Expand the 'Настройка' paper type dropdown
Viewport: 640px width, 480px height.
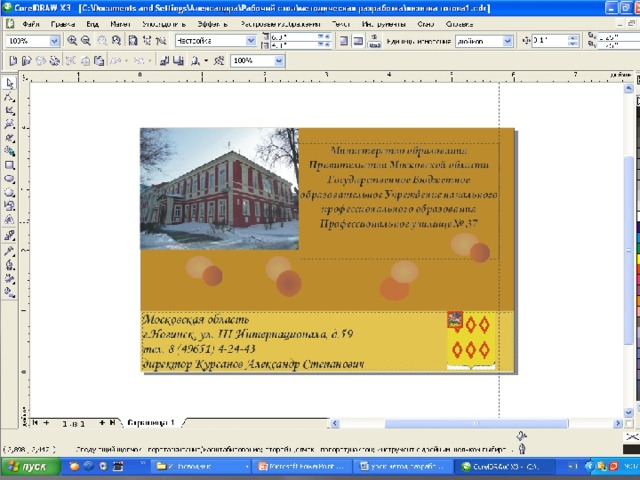[250, 41]
